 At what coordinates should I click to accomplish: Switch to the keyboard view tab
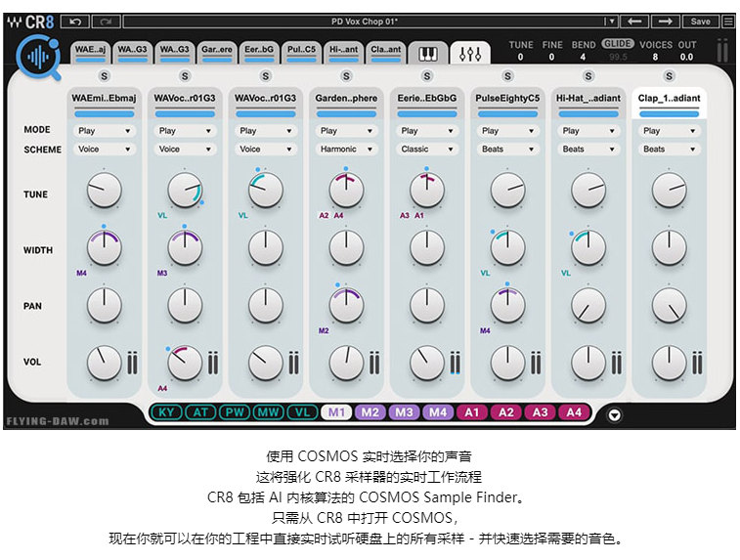click(428, 54)
